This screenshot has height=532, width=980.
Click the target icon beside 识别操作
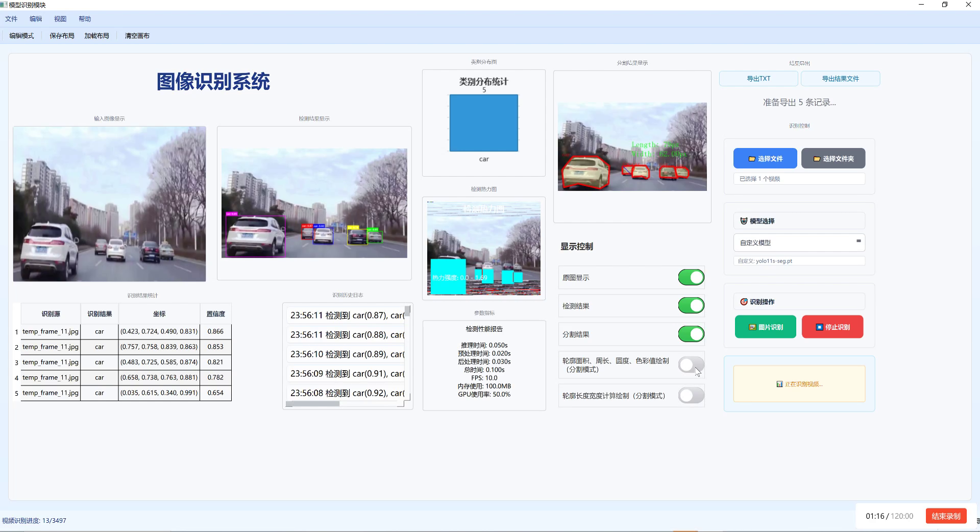[x=744, y=302]
